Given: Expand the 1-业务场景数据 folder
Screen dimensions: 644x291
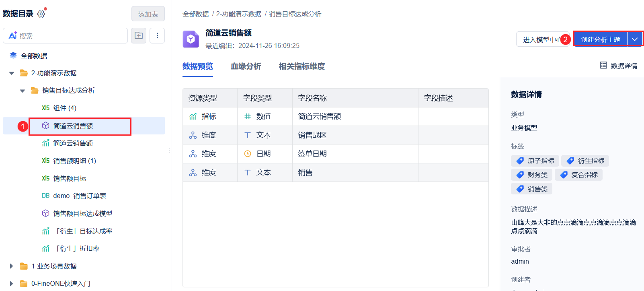Looking at the screenshot, I should tap(12, 266).
